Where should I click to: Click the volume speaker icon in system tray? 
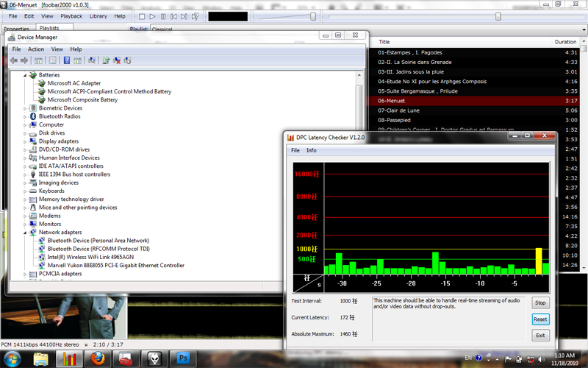(541, 359)
